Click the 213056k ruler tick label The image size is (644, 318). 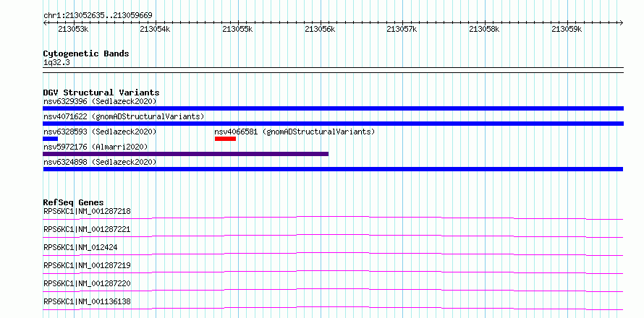coord(320,29)
